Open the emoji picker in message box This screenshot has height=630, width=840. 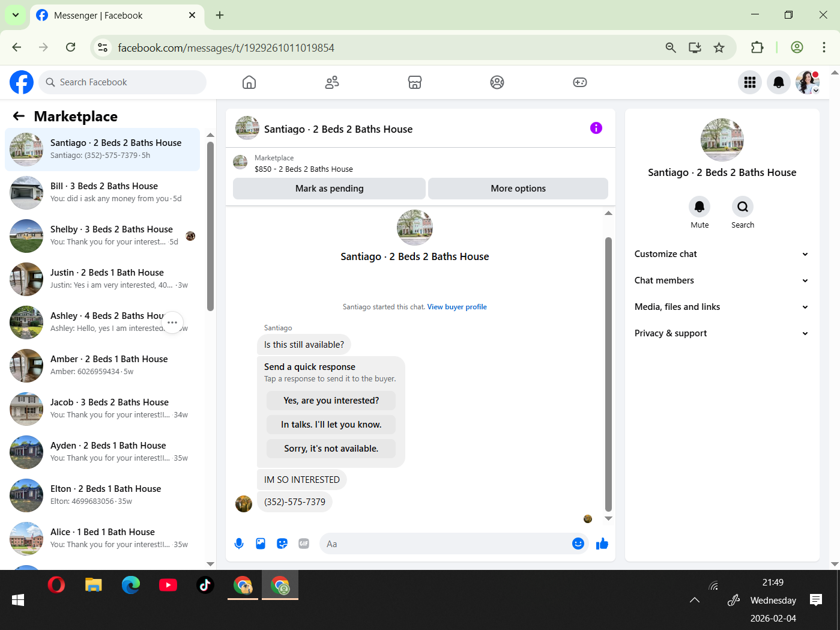578,544
